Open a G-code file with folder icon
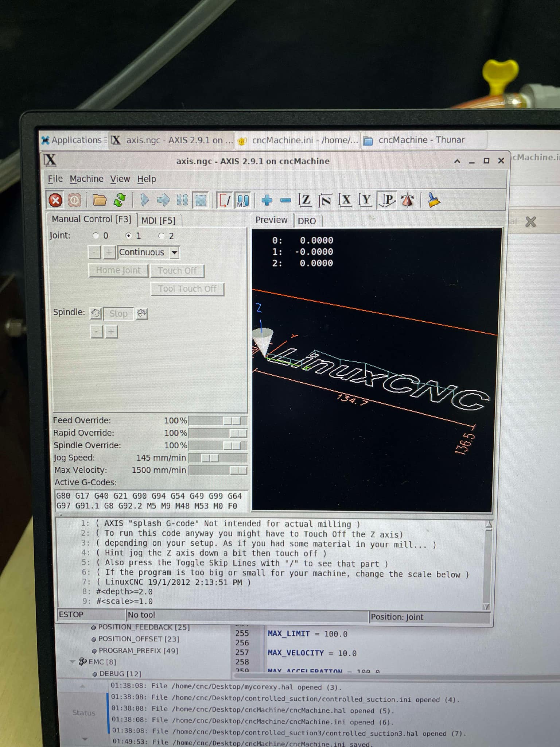Viewport: 560px width, 747px height. [x=99, y=200]
